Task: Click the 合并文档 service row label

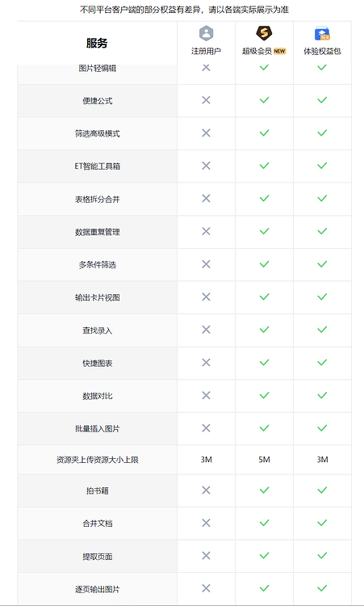Action: point(98,524)
